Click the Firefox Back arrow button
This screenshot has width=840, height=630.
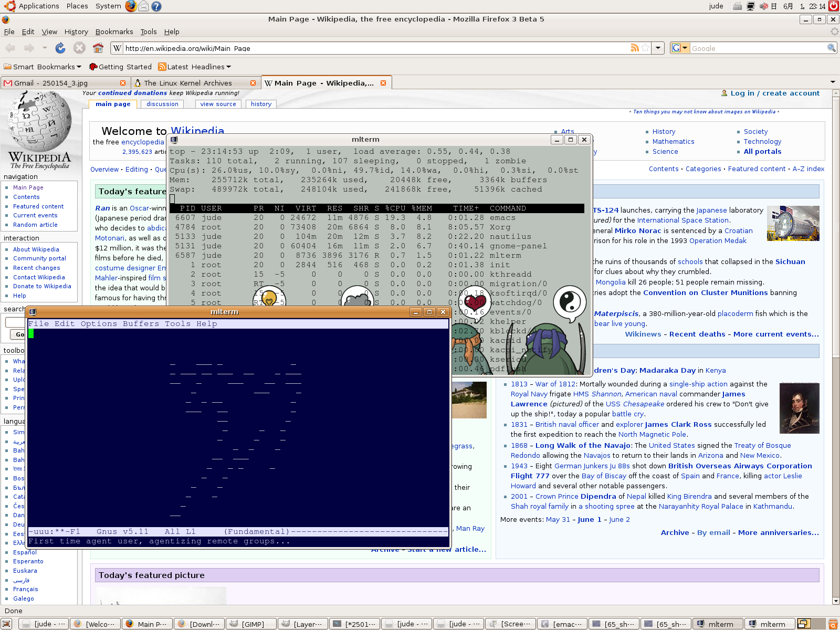tap(10, 48)
